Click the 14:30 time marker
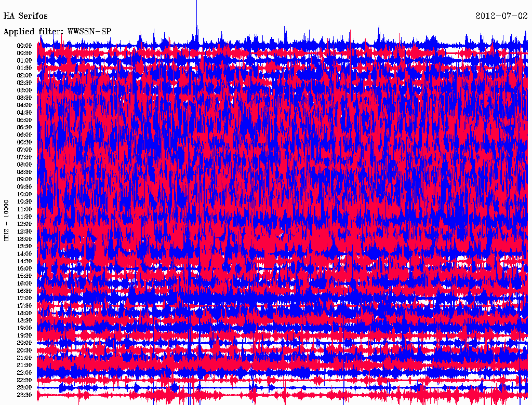 (x=24, y=261)
